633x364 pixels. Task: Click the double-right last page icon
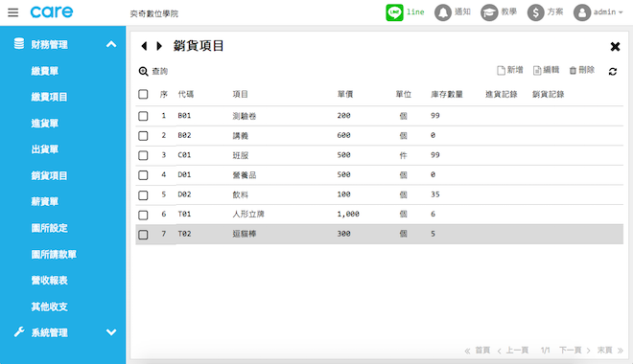click(x=621, y=351)
